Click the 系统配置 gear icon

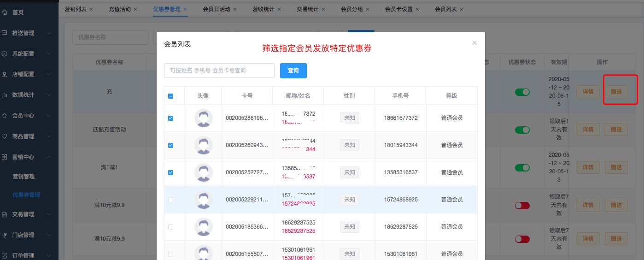(5, 54)
